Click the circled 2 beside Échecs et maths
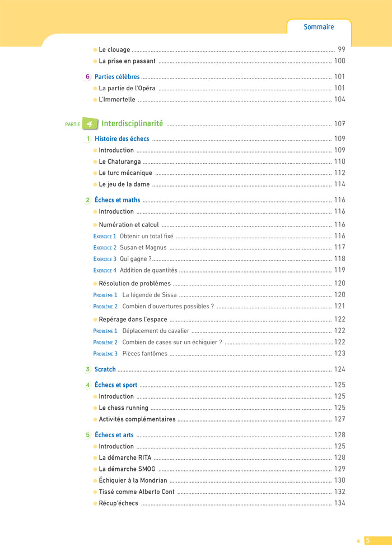Viewport: 392px width, 555px height. (x=88, y=200)
